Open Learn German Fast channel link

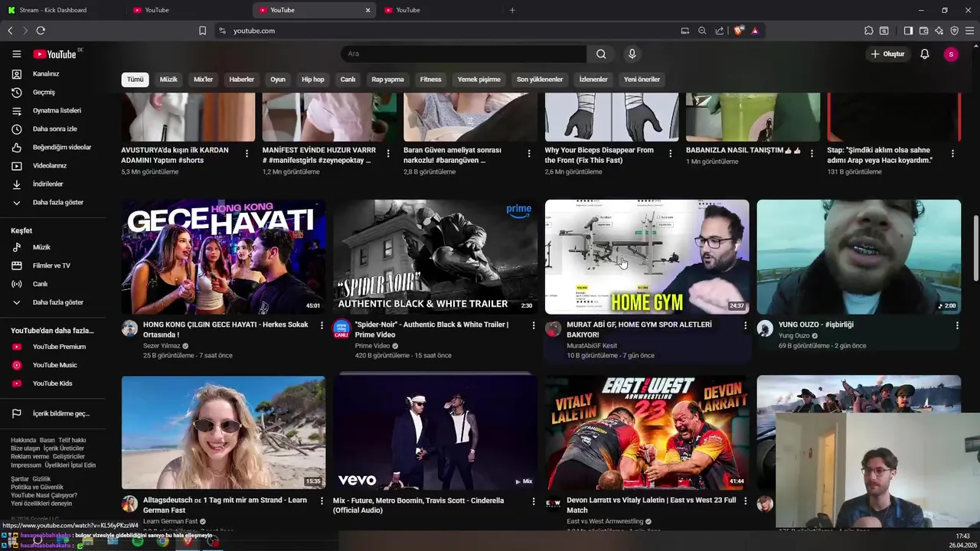171,521
